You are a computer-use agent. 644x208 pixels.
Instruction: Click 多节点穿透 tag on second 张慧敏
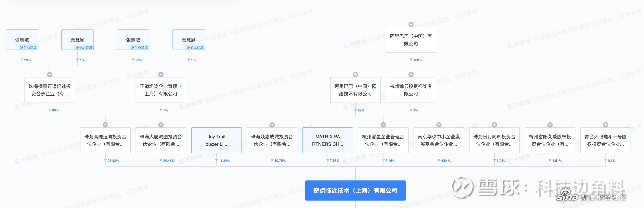pos(139,47)
